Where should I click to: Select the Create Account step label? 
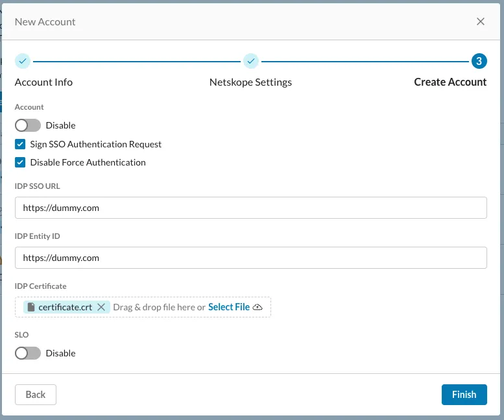tap(450, 82)
